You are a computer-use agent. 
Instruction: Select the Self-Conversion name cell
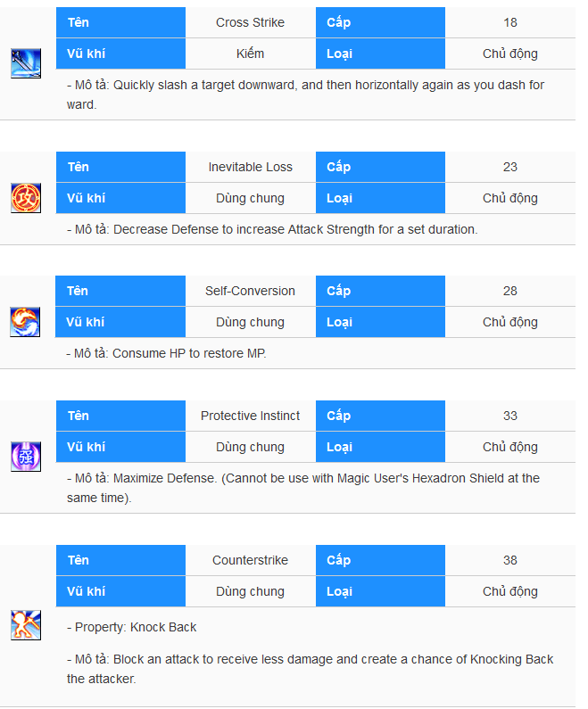coord(251,291)
